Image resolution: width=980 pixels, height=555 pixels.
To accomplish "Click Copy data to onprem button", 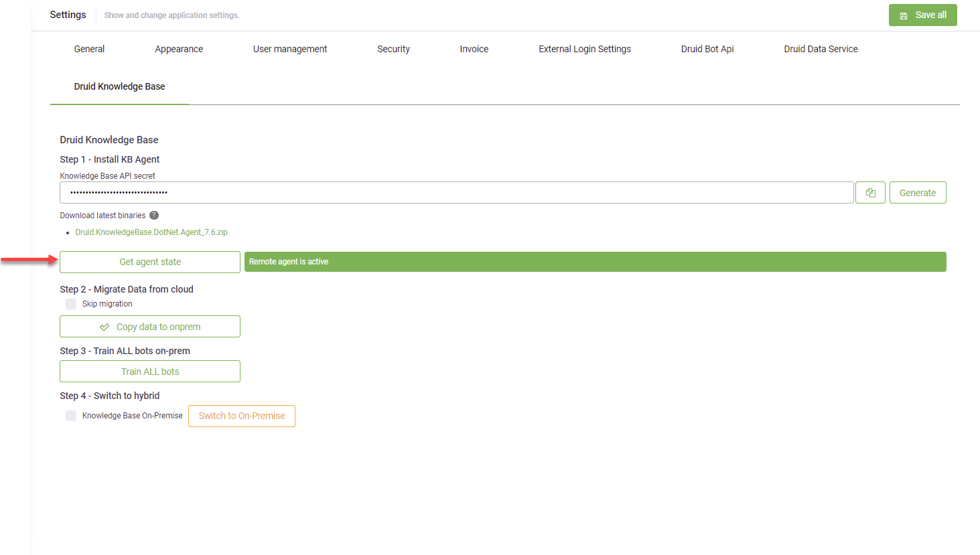I will point(150,327).
